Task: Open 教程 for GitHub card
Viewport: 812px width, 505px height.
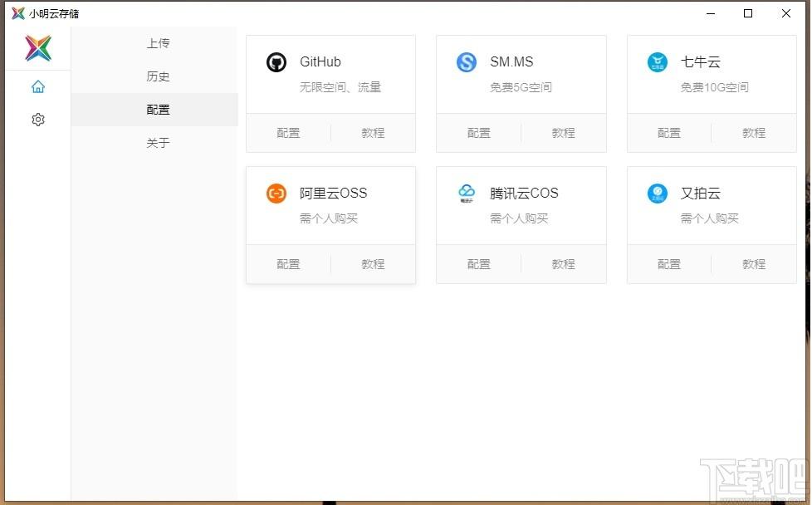Action: [x=373, y=133]
